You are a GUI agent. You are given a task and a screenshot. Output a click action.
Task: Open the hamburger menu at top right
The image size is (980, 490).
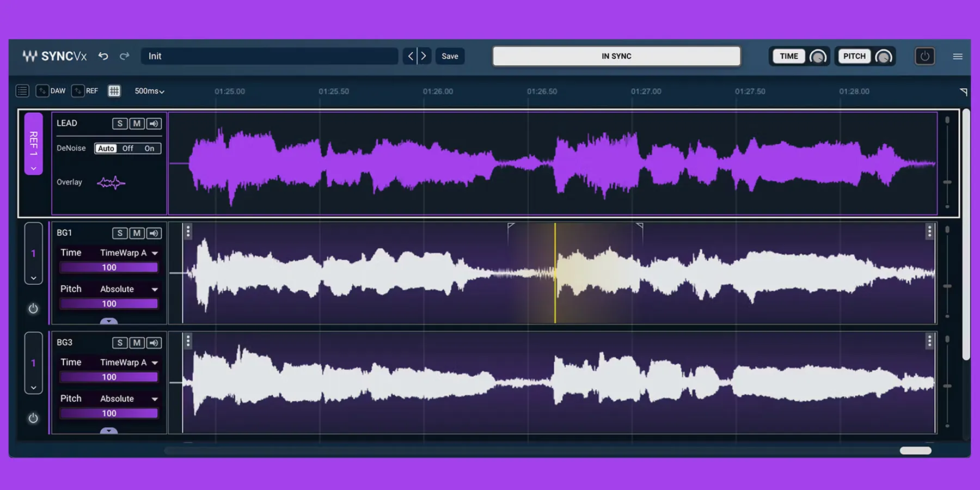click(x=957, y=56)
